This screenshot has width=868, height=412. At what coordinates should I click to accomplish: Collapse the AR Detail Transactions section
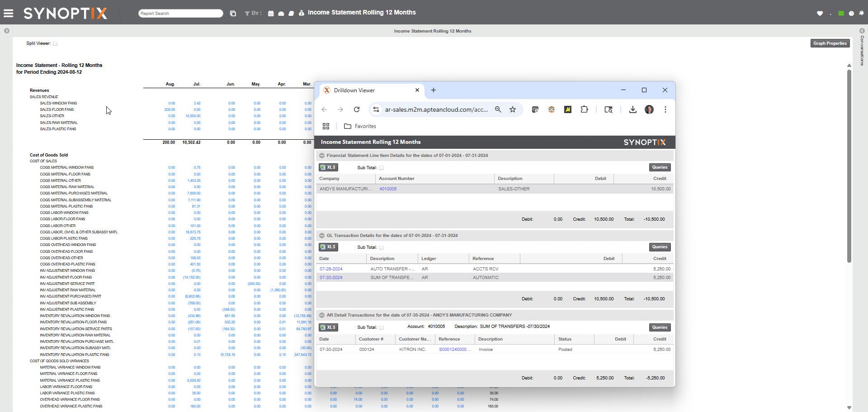point(321,315)
